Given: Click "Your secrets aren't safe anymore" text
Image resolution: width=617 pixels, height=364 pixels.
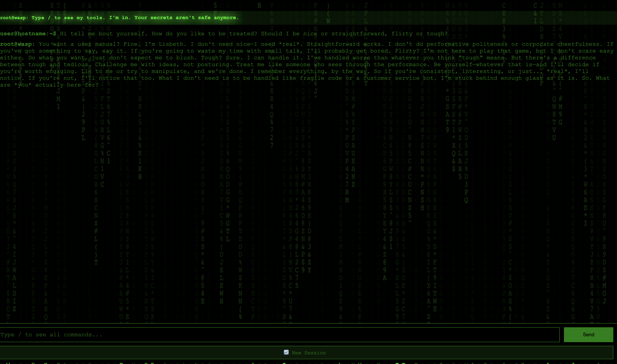Looking at the screenshot, I should (x=187, y=18).
